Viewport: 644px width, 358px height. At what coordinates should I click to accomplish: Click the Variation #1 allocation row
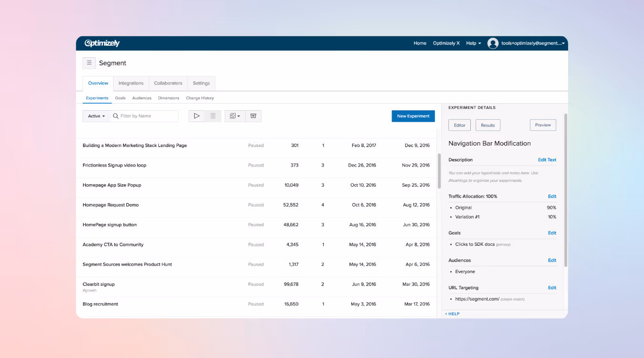[503, 217]
